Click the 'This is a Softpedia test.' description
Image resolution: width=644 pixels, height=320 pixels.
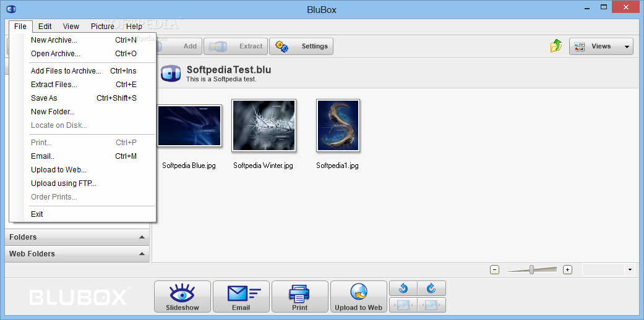(x=221, y=79)
